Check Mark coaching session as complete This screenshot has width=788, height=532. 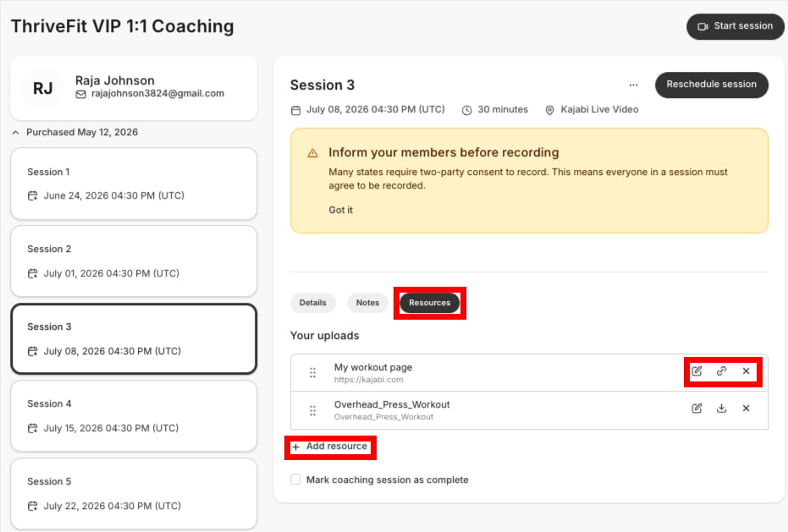point(295,480)
